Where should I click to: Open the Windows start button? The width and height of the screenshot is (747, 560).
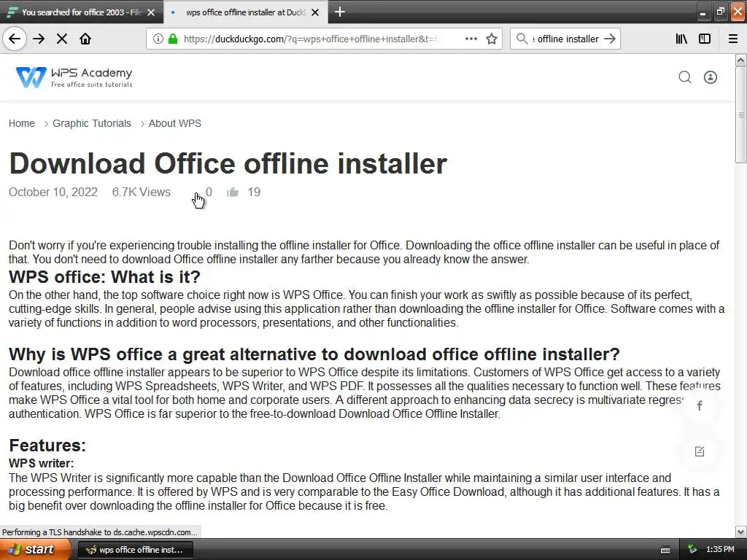point(35,549)
